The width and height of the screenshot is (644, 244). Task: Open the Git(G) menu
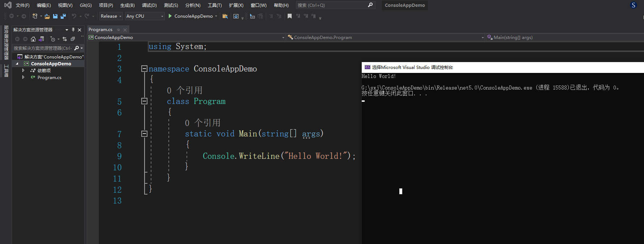tap(86, 5)
